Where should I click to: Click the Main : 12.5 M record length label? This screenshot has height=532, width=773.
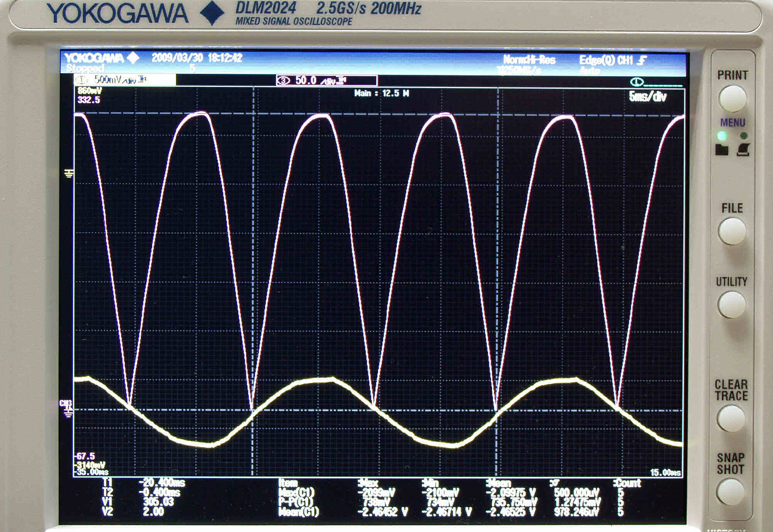381,93
